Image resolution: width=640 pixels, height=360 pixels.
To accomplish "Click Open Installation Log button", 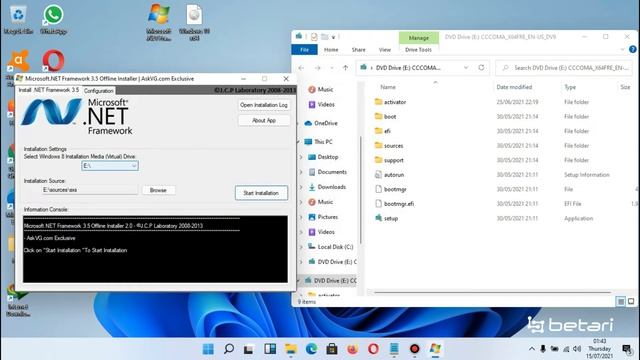I will click(x=264, y=105).
